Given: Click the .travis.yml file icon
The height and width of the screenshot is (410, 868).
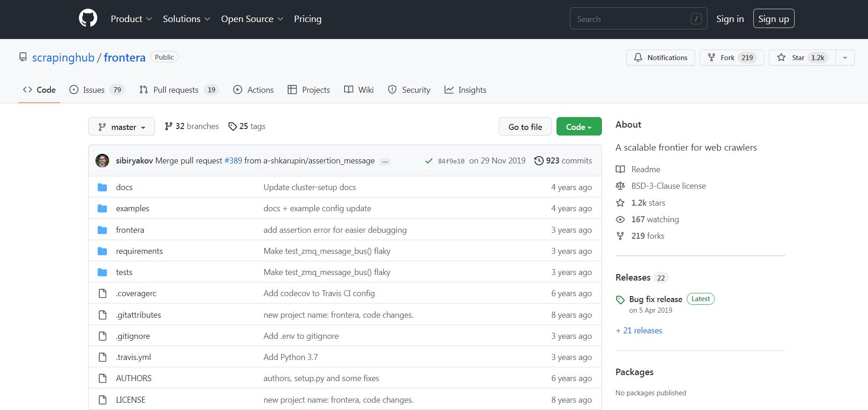Looking at the screenshot, I should [103, 357].
